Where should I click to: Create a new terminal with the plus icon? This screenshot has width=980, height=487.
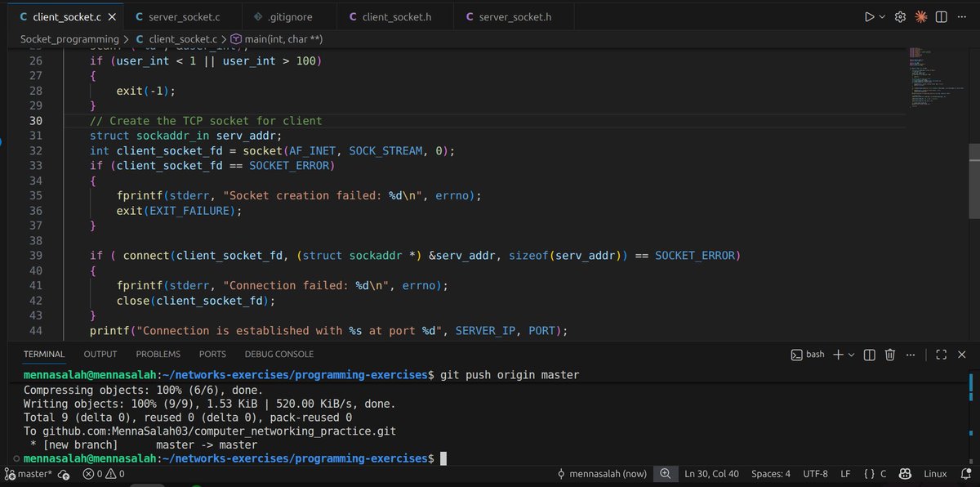tap(838, 355)
